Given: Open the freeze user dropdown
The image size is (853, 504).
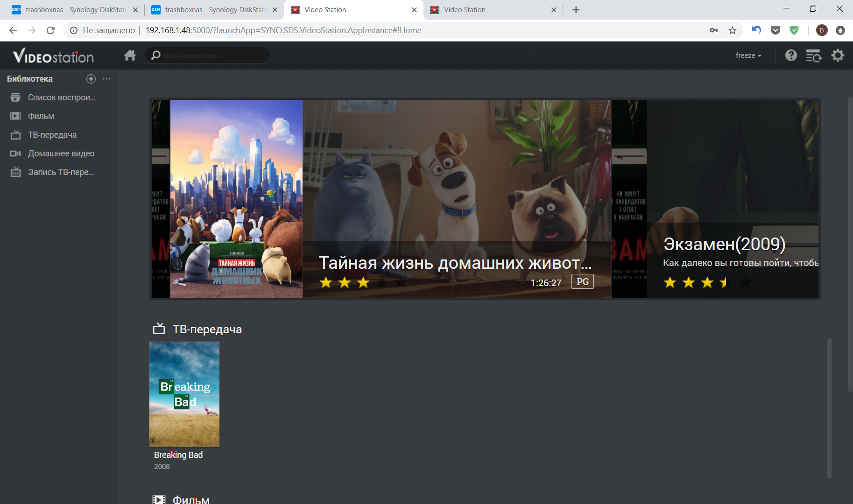Looking at the screenshot, I should tap(748, 56).
